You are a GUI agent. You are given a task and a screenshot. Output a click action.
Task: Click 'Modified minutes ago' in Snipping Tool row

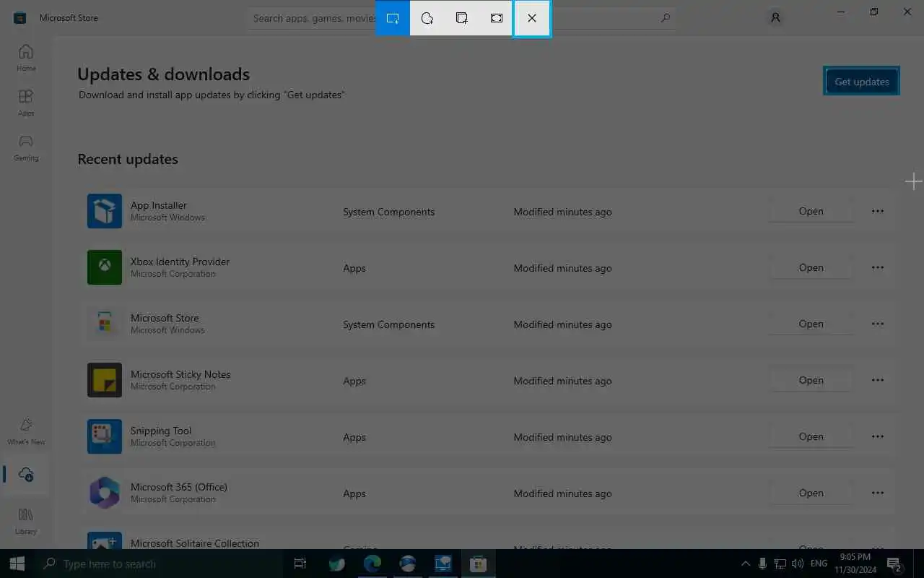click(x=562, y=437)
